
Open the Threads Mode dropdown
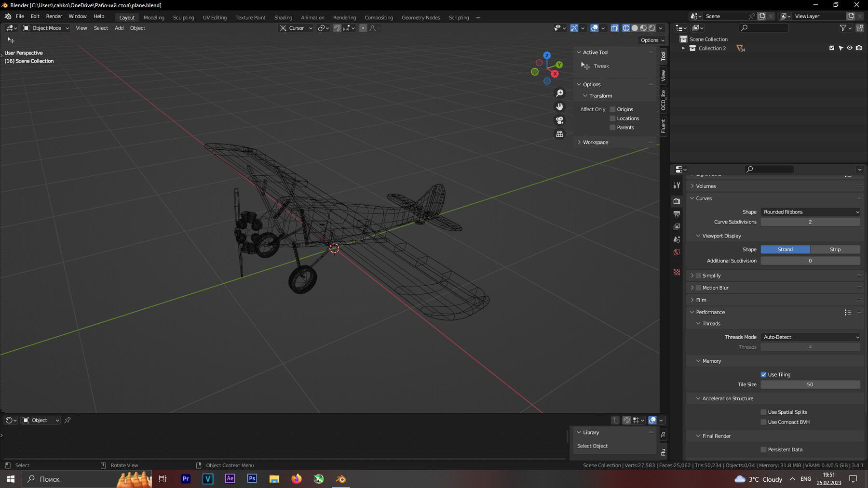[x=810, y=337]
